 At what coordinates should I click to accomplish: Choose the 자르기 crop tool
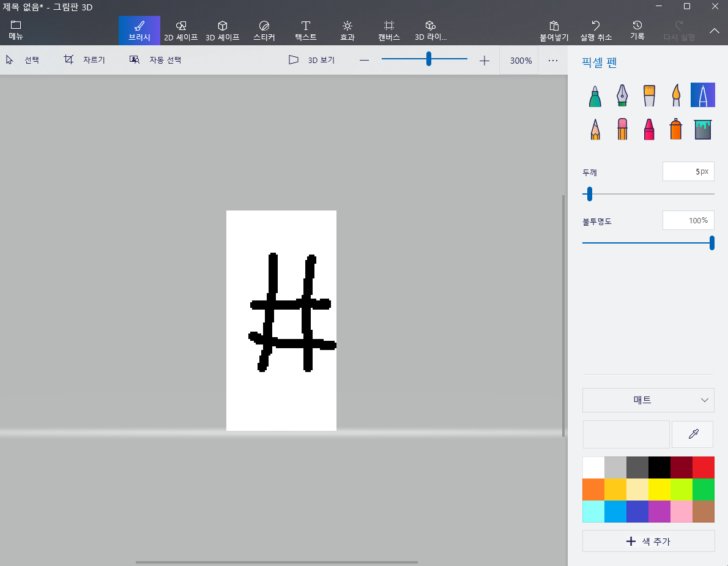(84, 60)
